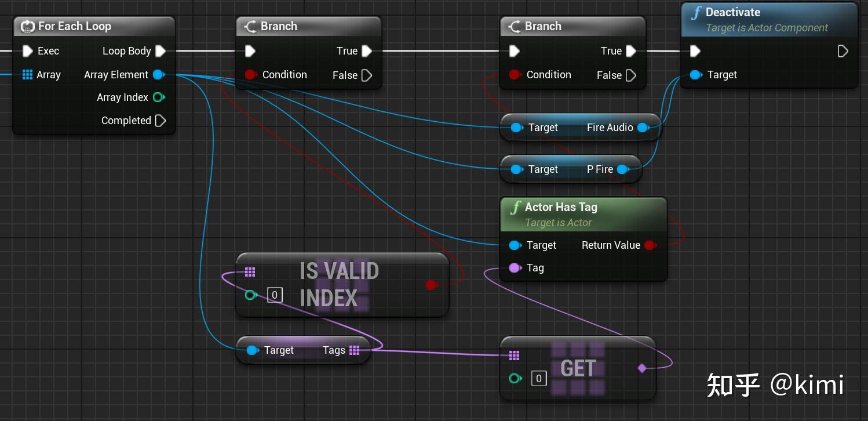Click the index field on the GET node
This screenshot has width=868, height=421.
tap(539, 378)
